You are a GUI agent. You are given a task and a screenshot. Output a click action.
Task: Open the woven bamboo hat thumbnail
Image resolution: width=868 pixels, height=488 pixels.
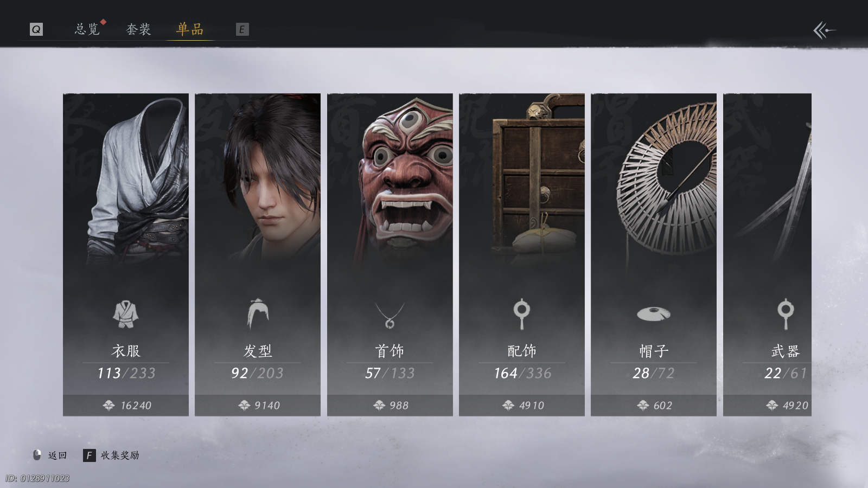[654, 179]
